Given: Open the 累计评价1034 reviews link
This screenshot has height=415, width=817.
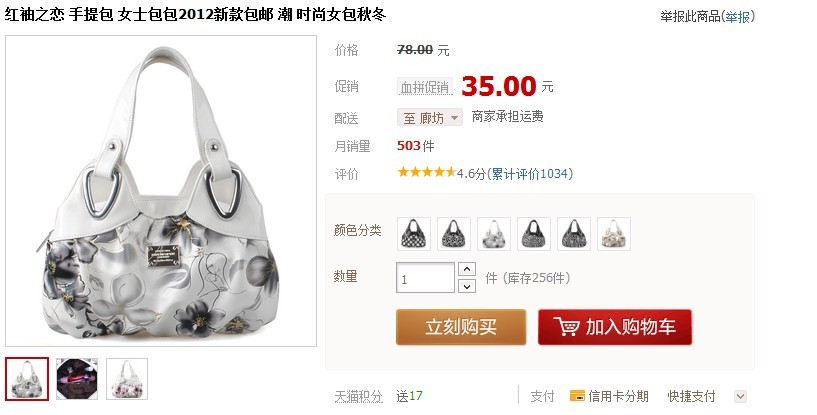Looking at the screenshot, I should tap(529, 174).
